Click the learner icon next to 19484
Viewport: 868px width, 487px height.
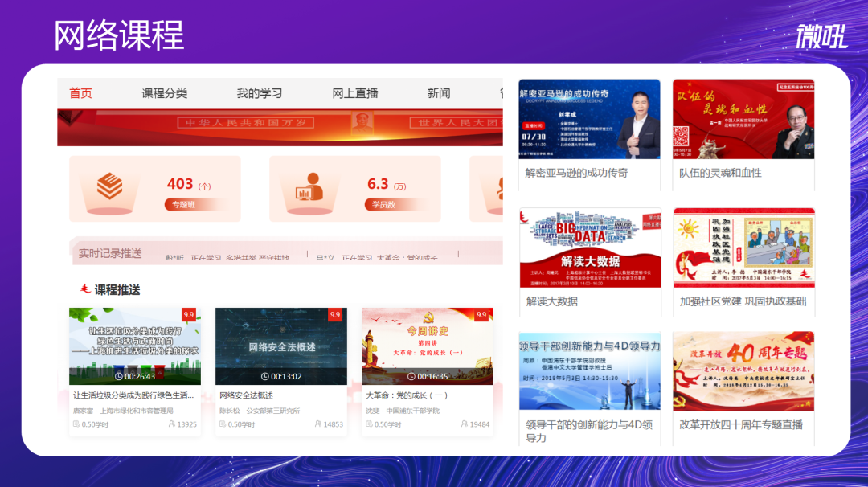coord(464,424)
